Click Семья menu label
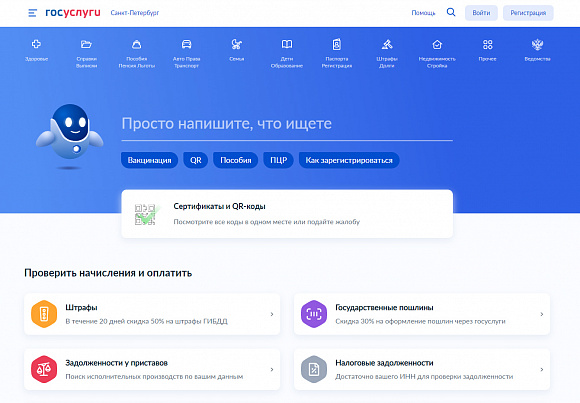This screenshot has height=403, width=580. point(237,59)
